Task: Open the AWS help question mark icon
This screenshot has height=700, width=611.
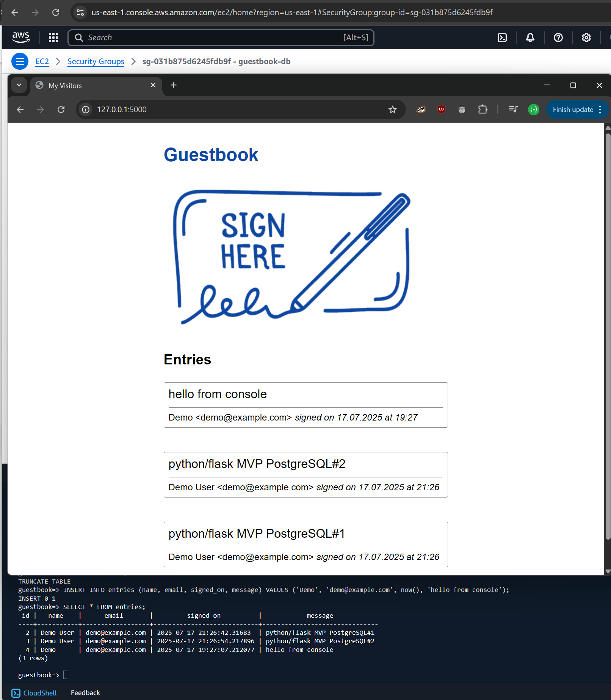Action: tap(558, 38)
